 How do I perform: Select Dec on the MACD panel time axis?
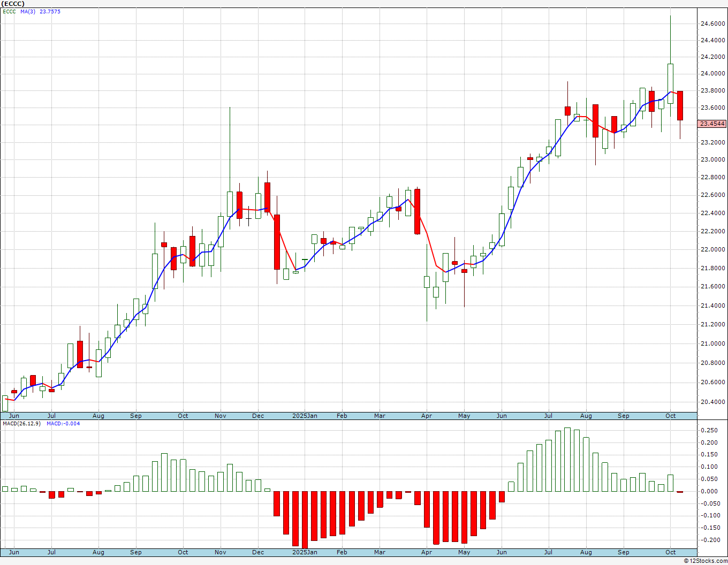258,552
